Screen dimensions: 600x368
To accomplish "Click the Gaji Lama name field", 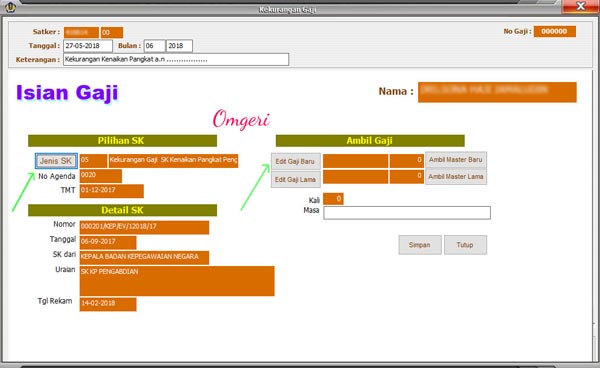I will click(355, 177).
